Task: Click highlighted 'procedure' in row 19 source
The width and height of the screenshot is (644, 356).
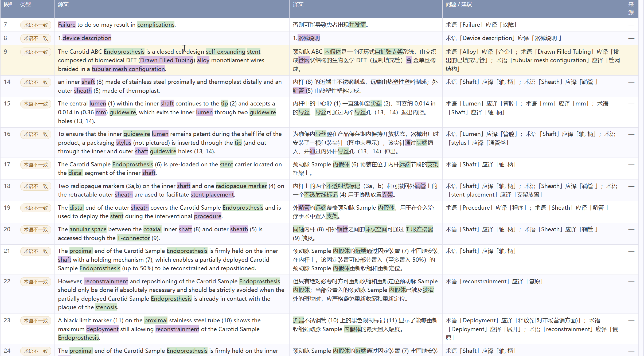Action: click(x=208, y=216)
